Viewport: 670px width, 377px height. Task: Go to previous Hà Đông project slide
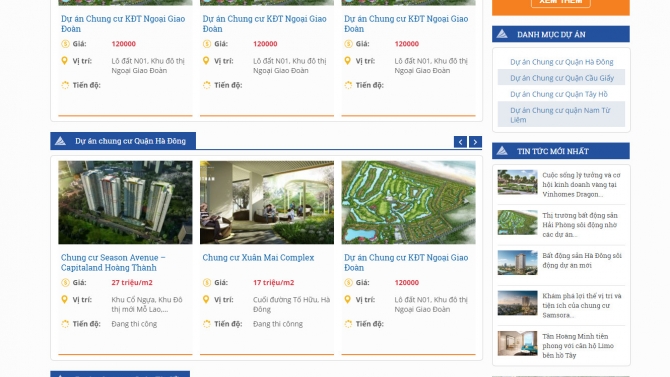[460, 142]
